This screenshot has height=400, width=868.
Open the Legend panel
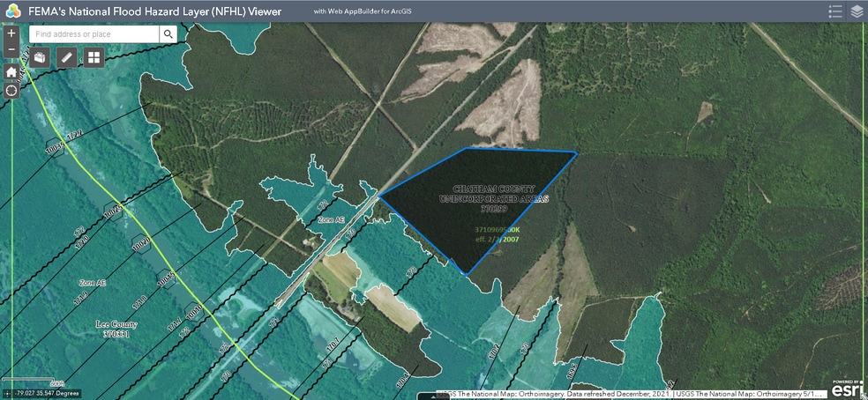click(834, 11)
